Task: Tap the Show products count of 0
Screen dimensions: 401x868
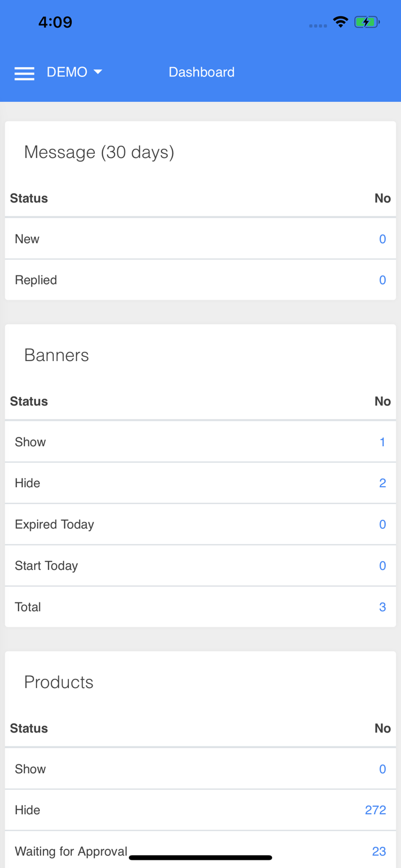Action: pos(382,768)
